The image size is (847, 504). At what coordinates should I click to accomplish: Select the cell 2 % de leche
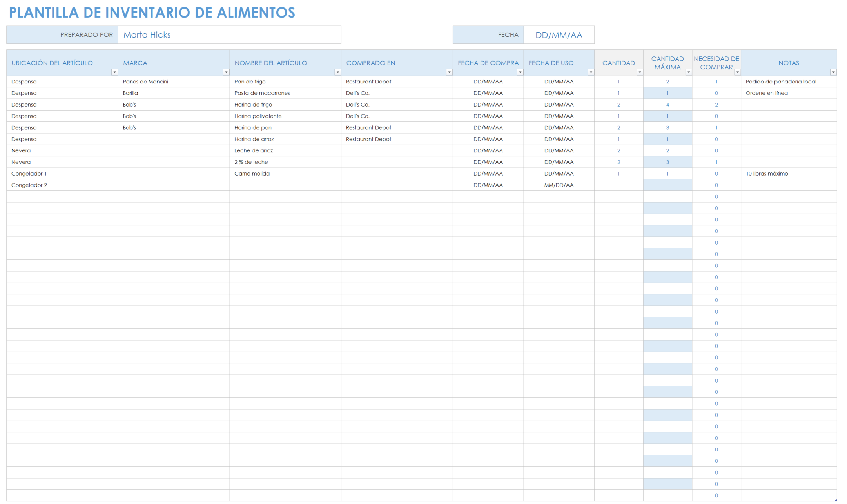(x=285, y=162)
